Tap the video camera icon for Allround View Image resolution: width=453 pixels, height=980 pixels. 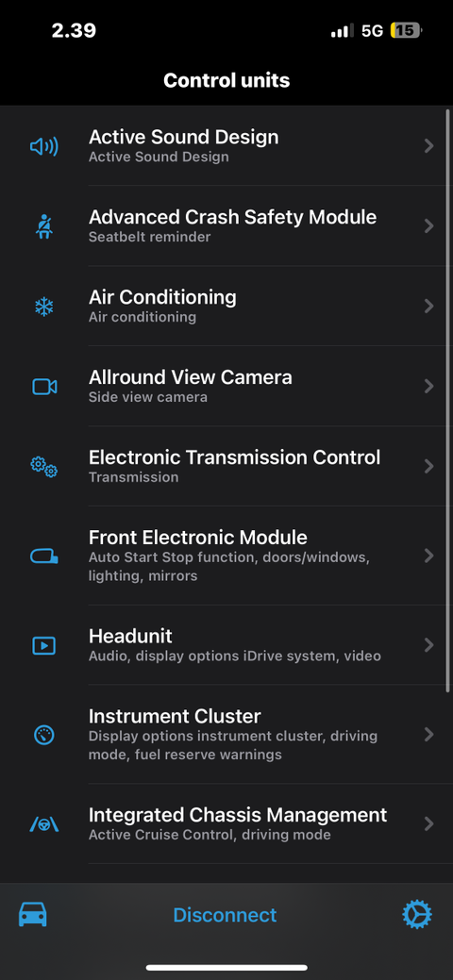[43, 387]
